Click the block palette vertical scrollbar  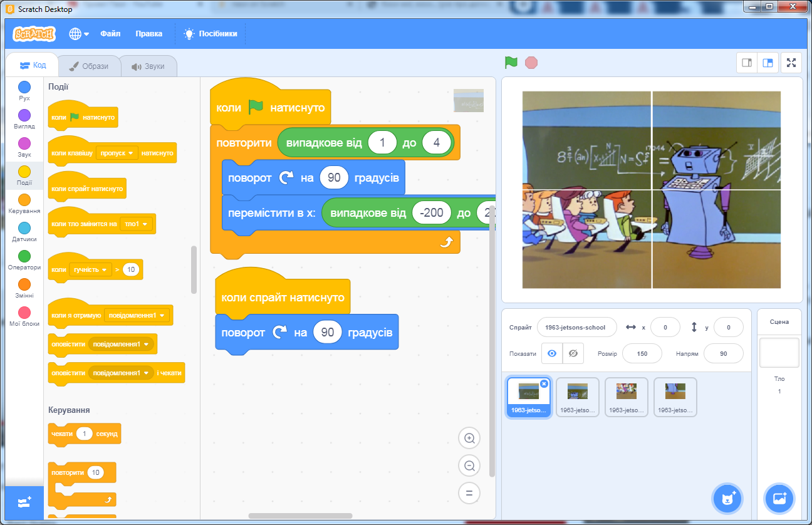tap(194, 269)
